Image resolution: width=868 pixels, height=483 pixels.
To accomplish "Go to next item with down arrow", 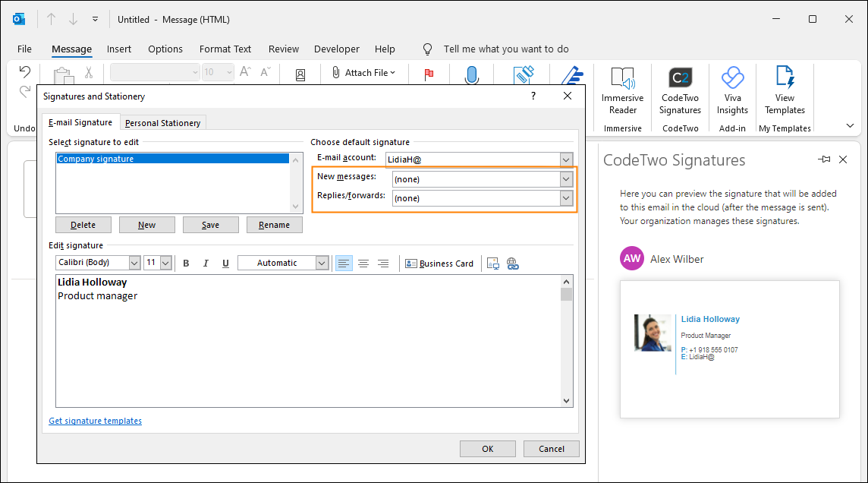I will (x=73, y=20).
